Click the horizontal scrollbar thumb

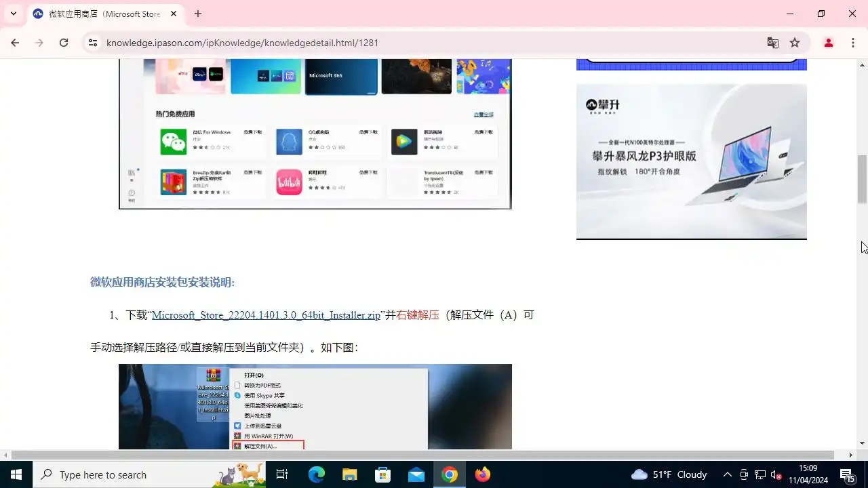pyautogui.click(x=422, y=455)
